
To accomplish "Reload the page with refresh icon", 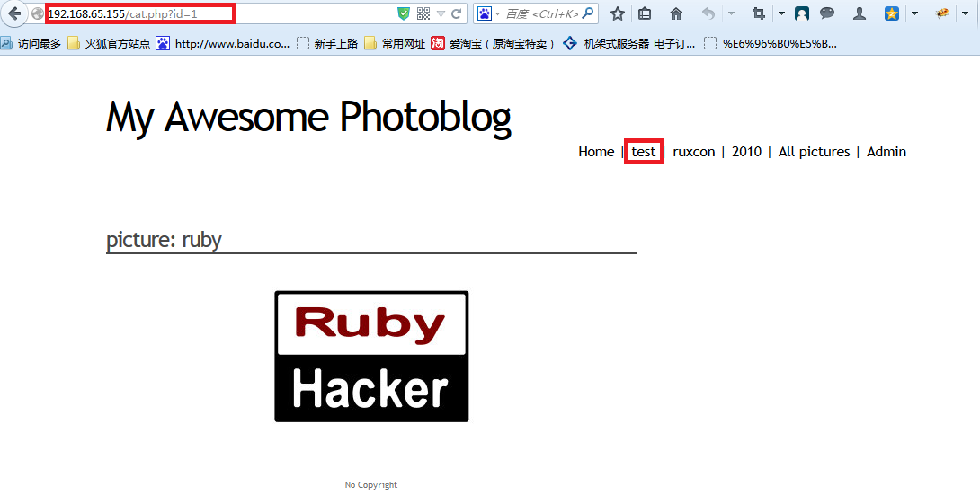I will 456,13.
